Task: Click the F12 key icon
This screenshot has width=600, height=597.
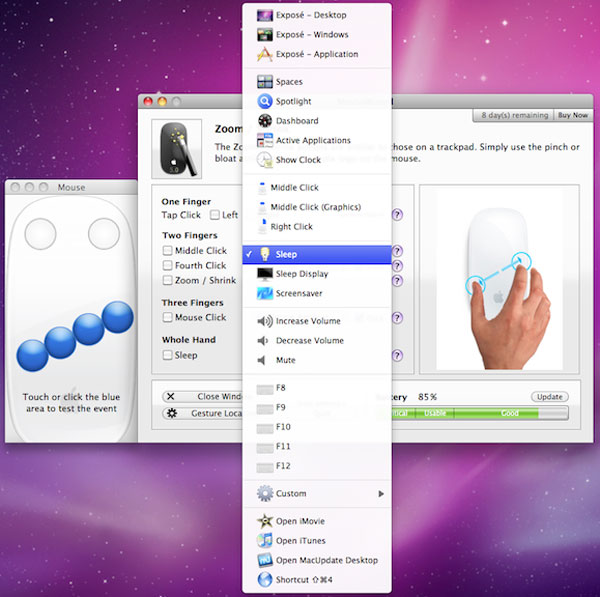Action: [264, 467]
